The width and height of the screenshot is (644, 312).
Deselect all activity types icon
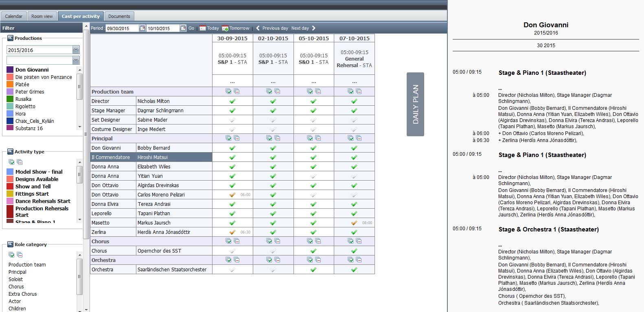point(20,162)
